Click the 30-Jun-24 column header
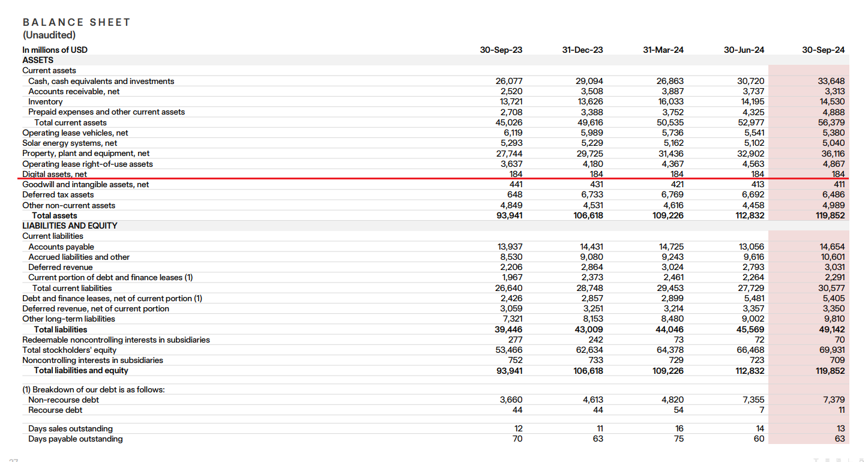Viewport: 868px width, 462px height. [x=744, y=50]
